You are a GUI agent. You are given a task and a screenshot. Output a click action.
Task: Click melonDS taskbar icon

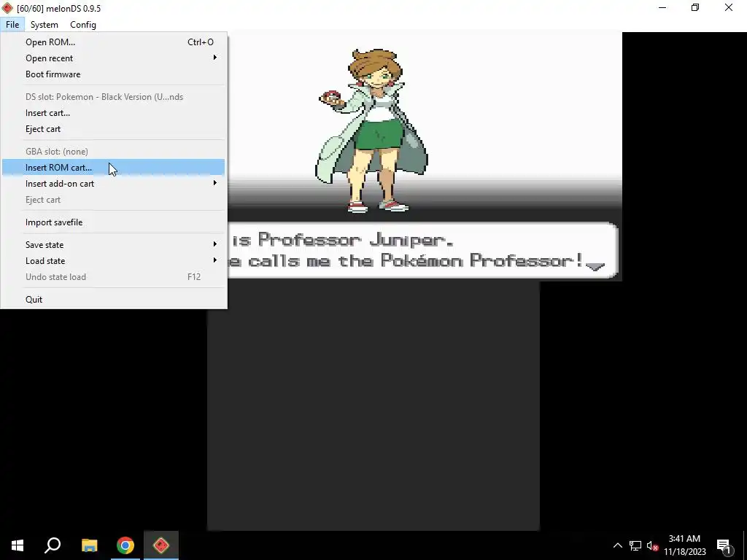point(161,545)
